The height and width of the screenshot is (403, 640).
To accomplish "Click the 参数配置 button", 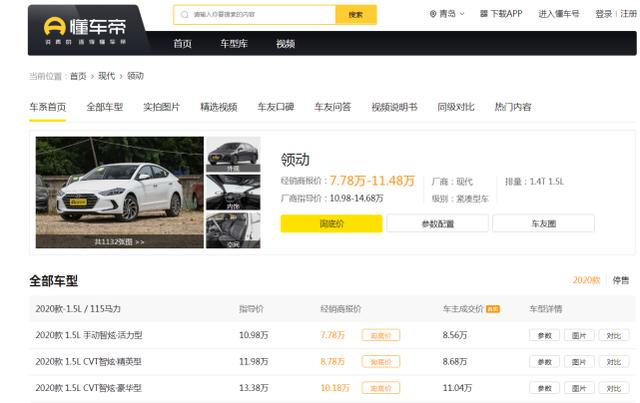I will coord(438,224).
